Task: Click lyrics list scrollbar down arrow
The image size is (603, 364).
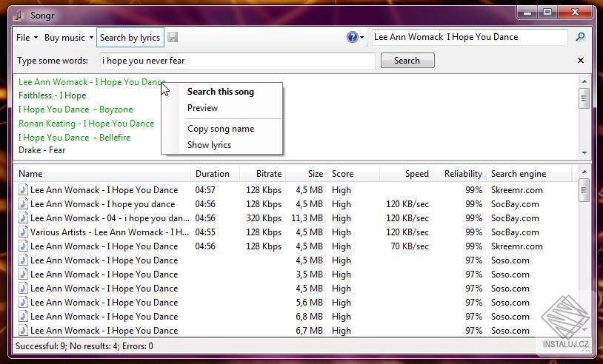Action: click(584, 152)
